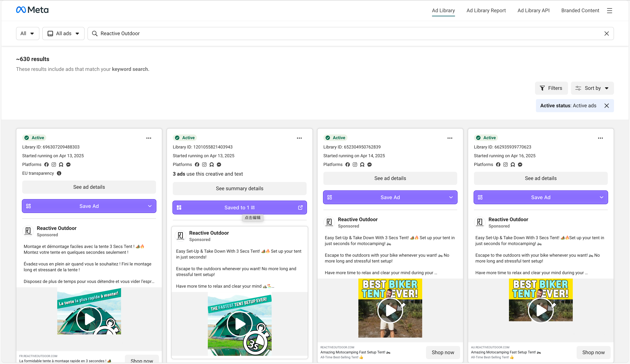Screen dimensions: 630x364
Task: Switch to Ad Library Report tab
Action: click(x=486, y=11)
